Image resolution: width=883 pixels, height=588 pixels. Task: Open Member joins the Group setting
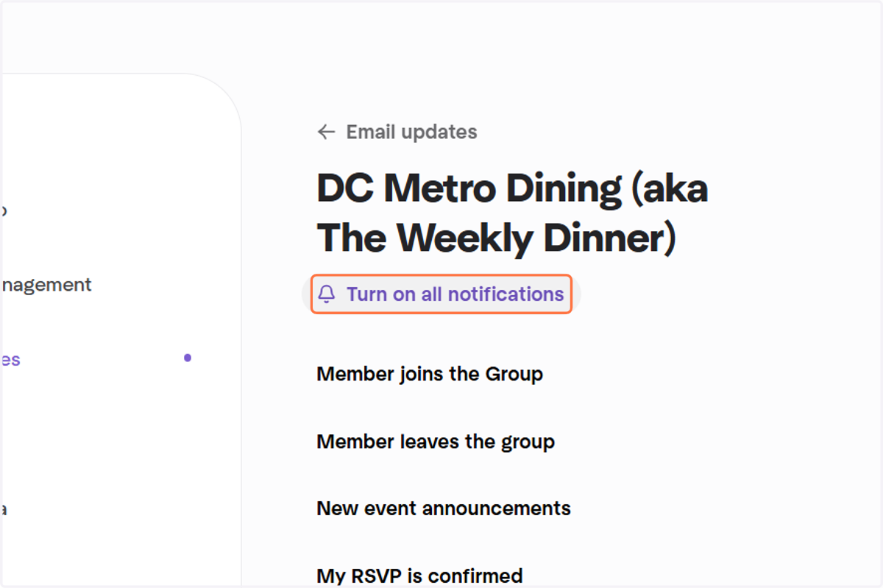430,374
